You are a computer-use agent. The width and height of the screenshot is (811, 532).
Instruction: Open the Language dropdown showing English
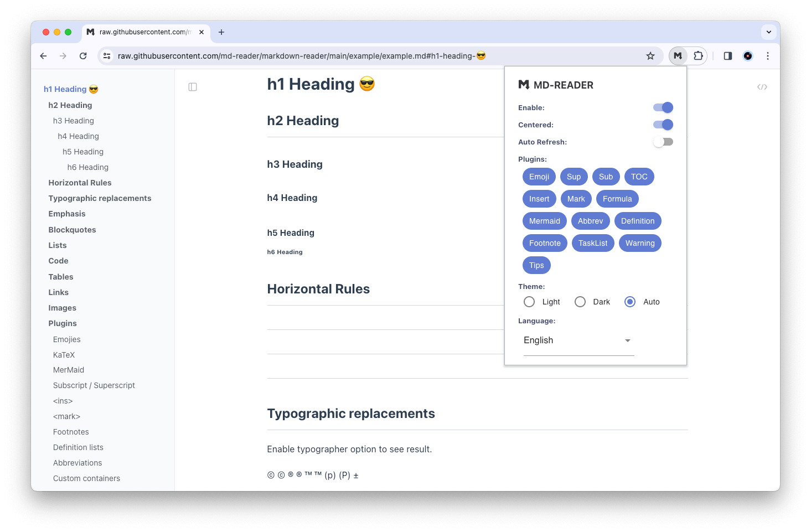click(577, 340)
